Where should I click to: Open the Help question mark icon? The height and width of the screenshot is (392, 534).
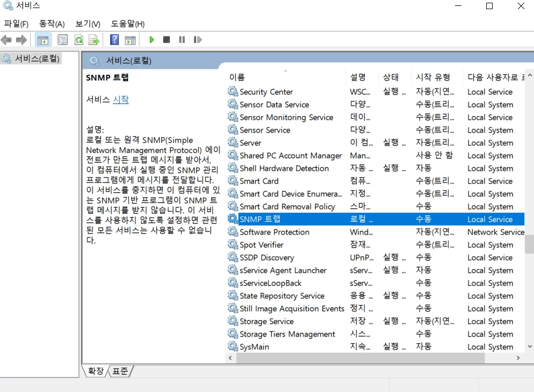pos(114,40)
